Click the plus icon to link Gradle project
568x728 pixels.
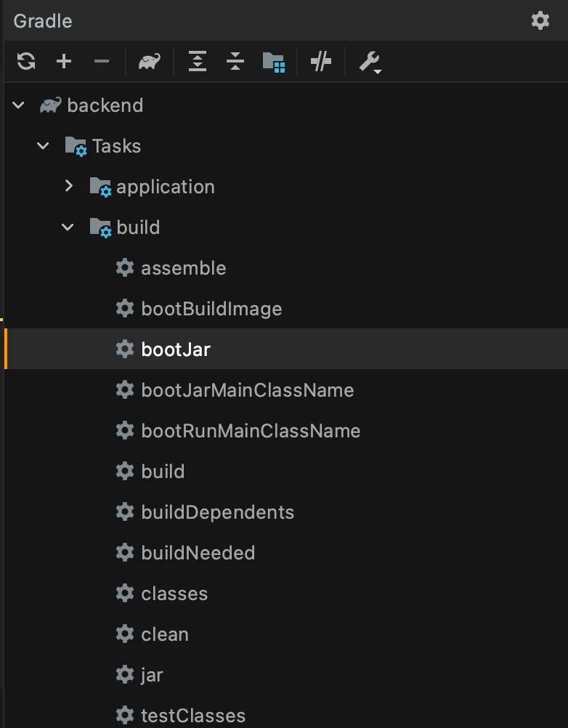64,62
